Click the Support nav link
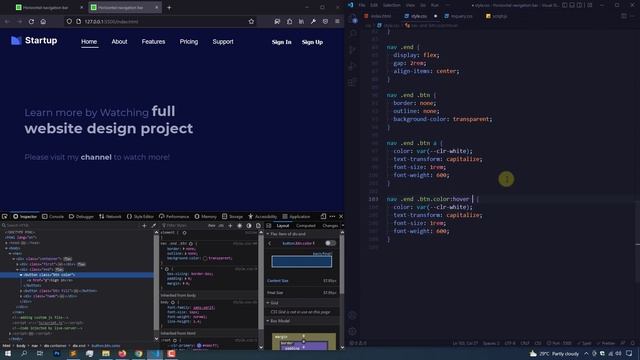 [x=223, y=42]
